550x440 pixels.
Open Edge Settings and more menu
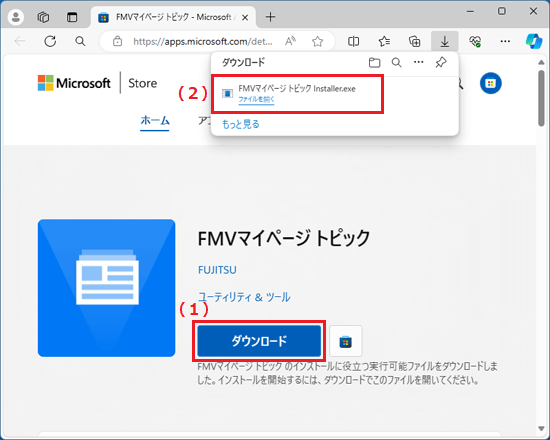point(505,41)
